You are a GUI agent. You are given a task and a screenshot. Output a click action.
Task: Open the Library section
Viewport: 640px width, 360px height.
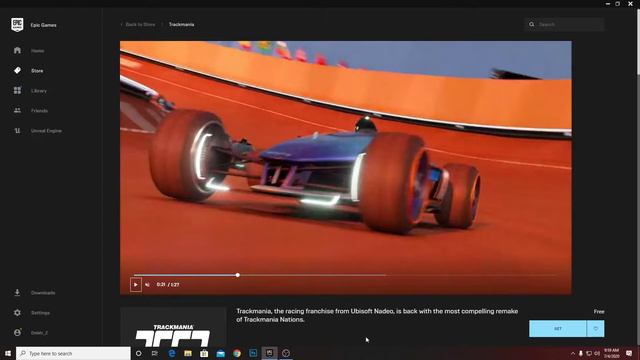tap(39, 91)
